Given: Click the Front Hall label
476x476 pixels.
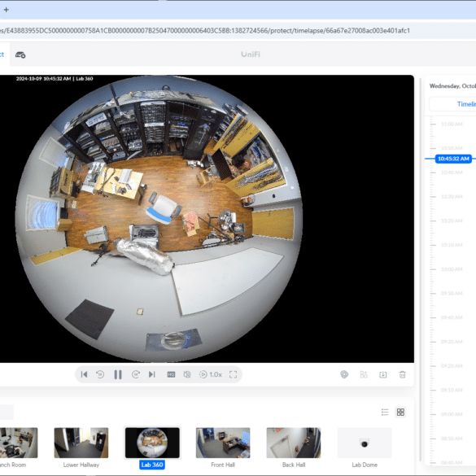Looking at the screenshot, I should click(x=223, y=465).
